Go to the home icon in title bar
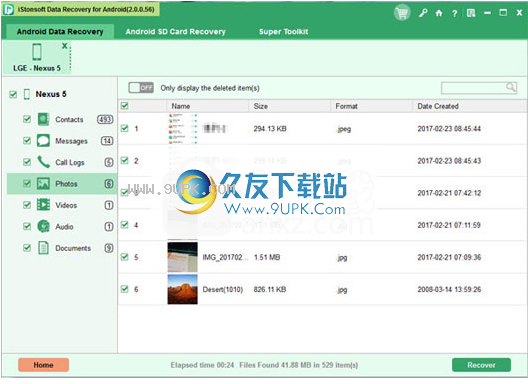Screen dimensions: 528x384 (x=439, y=13)
